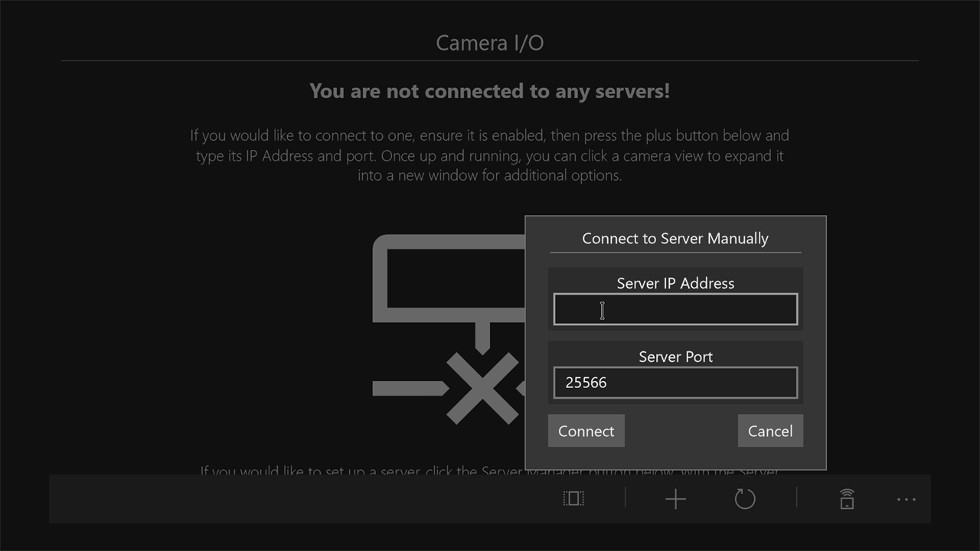Click the empty left area of the bottom command bar
The width and height of the screenshot is (980, 551).
click(299, 499)
